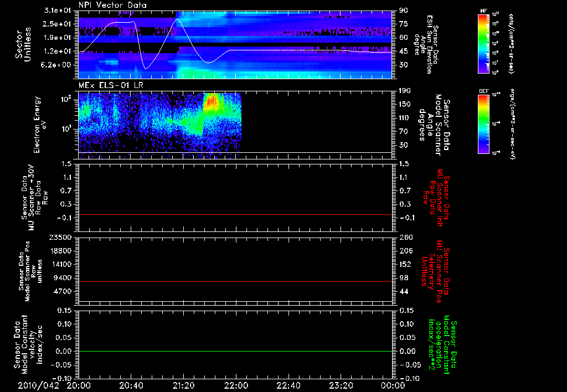Click the 22:40 time axis label
The width and height of the screenshot is (567, 392).
tap(288, 385)
